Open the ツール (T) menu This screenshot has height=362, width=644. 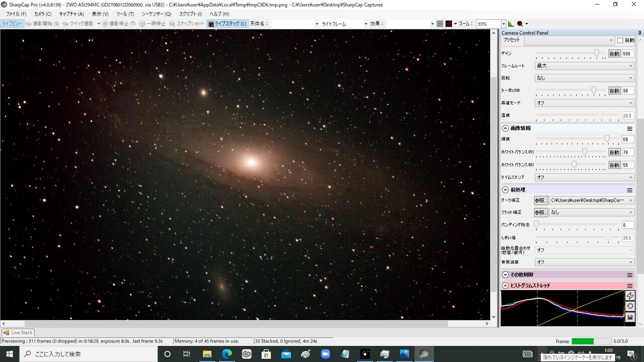125,14
